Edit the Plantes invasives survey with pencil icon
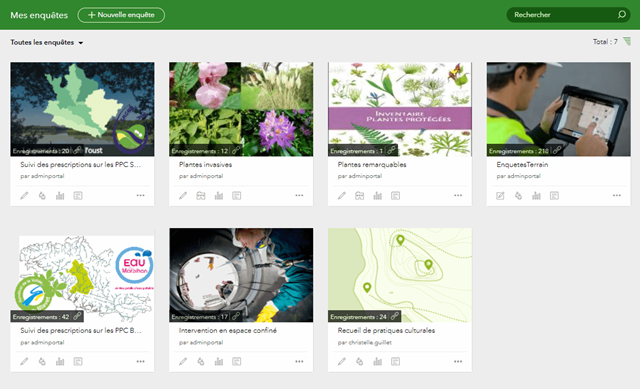Image resolution: width=640 pixels, height=389 pixels. [183, 196]
